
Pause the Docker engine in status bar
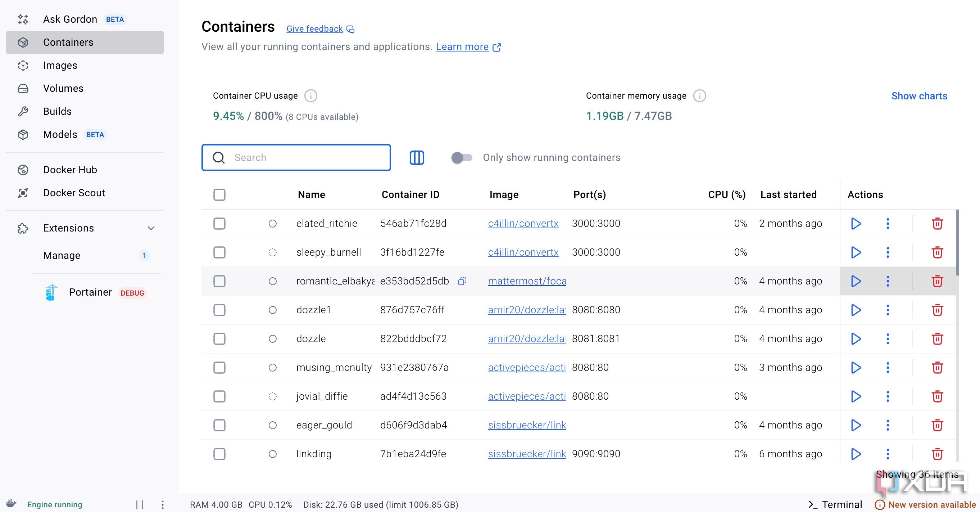click(140, 505)
